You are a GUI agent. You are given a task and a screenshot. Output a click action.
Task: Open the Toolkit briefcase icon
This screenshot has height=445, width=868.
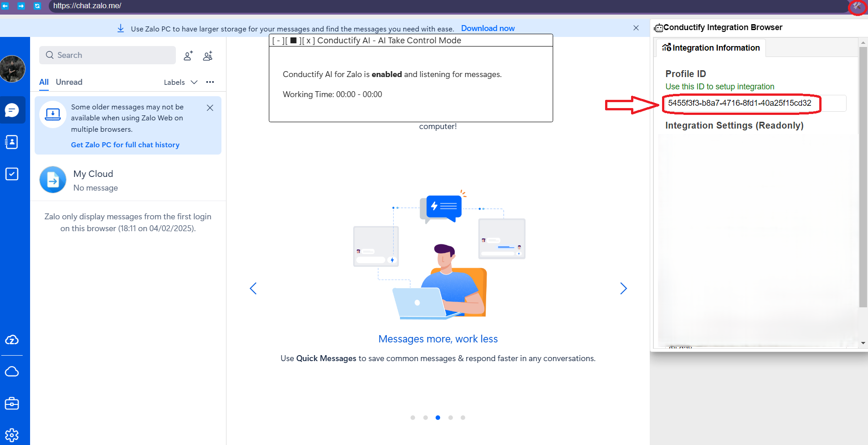coord(13,403)
